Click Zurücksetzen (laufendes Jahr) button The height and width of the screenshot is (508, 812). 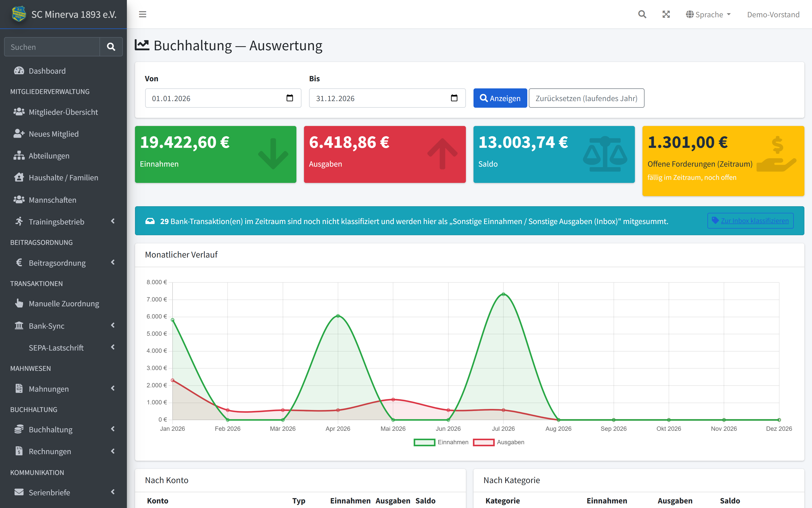coord(586,98)
